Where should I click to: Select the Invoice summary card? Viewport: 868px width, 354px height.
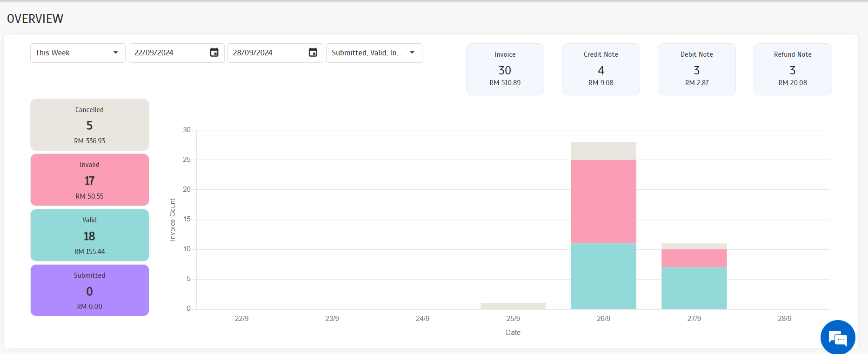click(x=505, y=69)
